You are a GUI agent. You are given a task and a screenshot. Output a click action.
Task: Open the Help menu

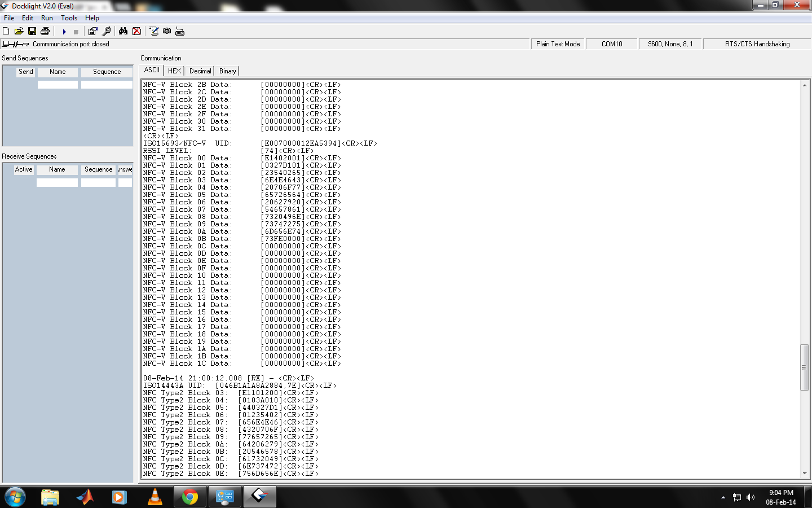click(92, 18)
